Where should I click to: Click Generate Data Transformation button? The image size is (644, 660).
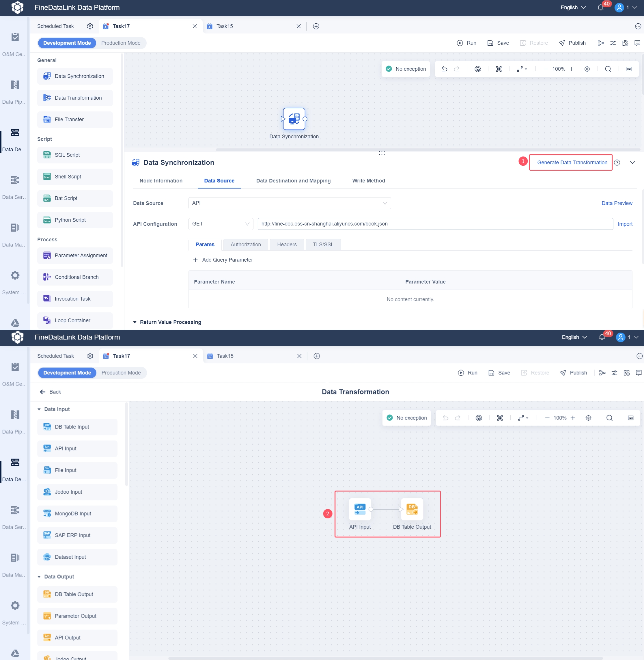tap(572, 162)
